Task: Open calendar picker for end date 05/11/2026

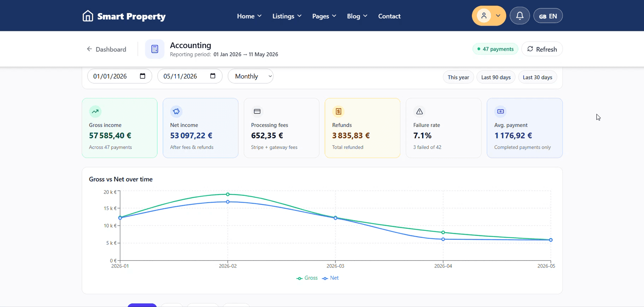Action: point(213,76)
